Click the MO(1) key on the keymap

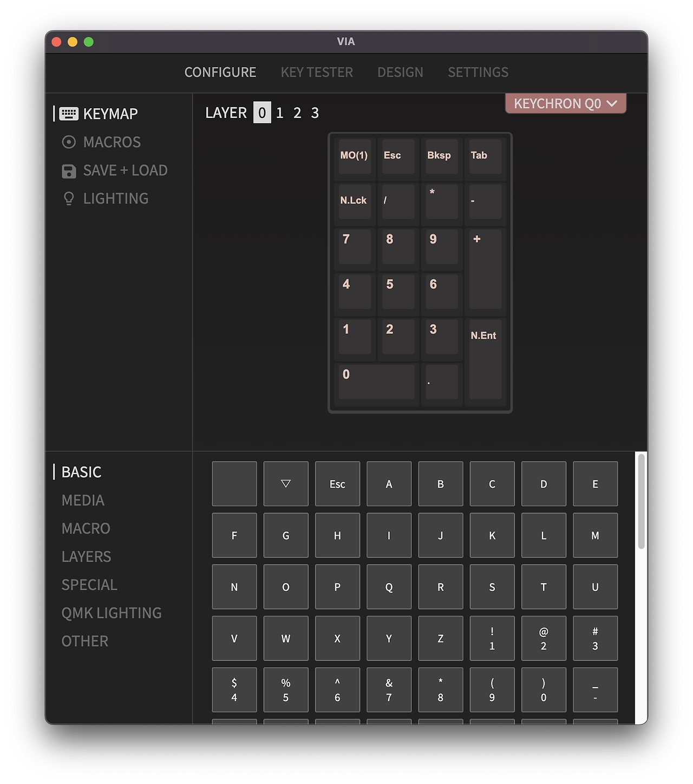coord(354,157)
